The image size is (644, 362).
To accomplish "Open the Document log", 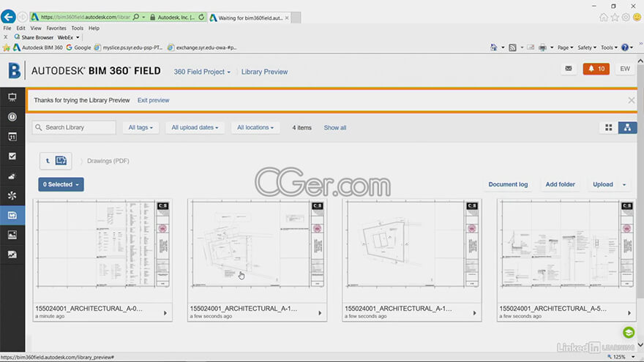I will pyautogui.click(x=508, y=185).
